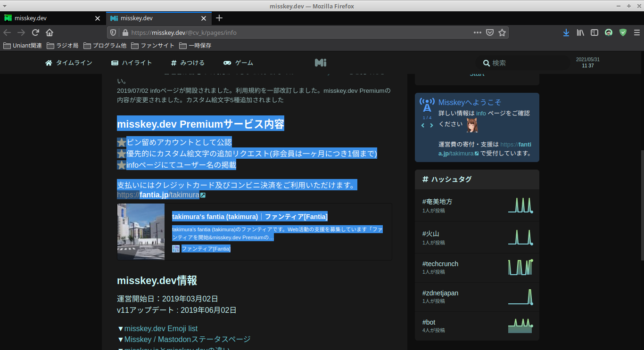Open タイムライン in the navigation bar
The image size is (644, 350).
point(69,63)
